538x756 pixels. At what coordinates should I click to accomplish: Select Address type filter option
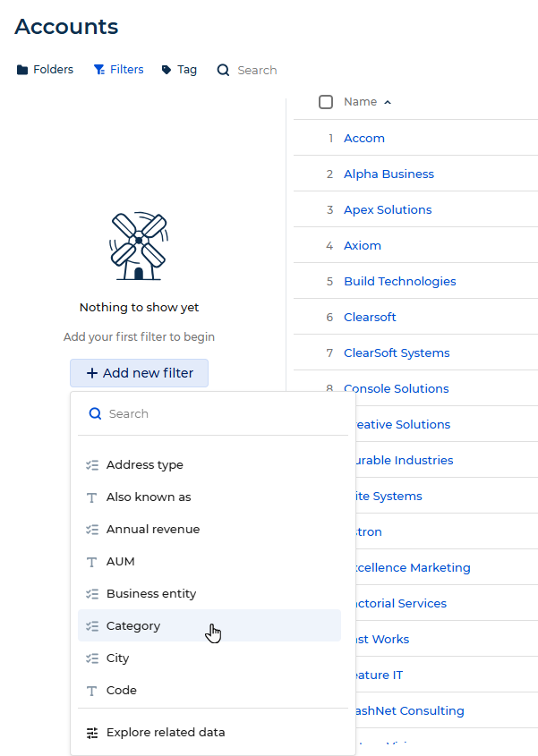[x=209, y=465]
